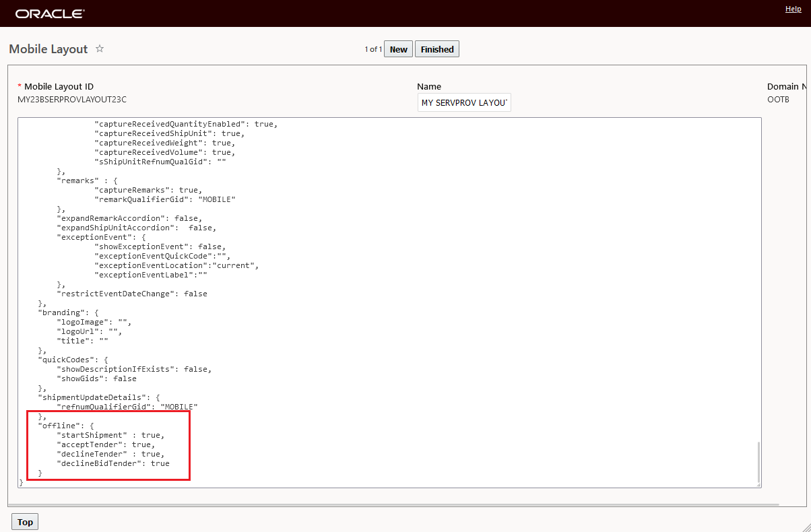Open the Help link
The height and width of the screenshot is (532, 811).
pos(793,9)
